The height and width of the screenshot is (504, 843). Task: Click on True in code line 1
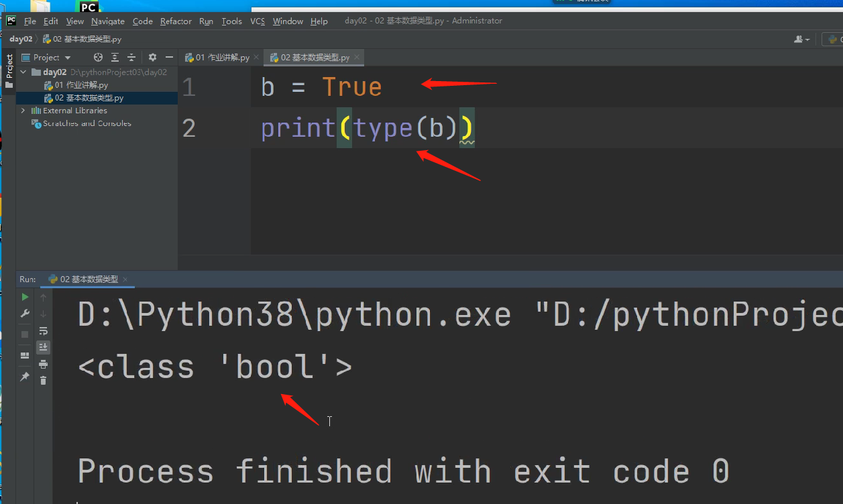[351, 87]
